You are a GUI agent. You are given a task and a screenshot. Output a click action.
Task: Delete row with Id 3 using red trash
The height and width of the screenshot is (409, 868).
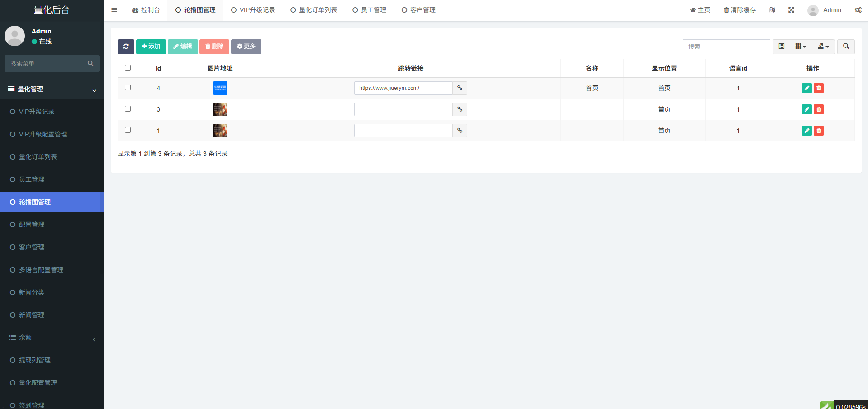pos(818,109)
